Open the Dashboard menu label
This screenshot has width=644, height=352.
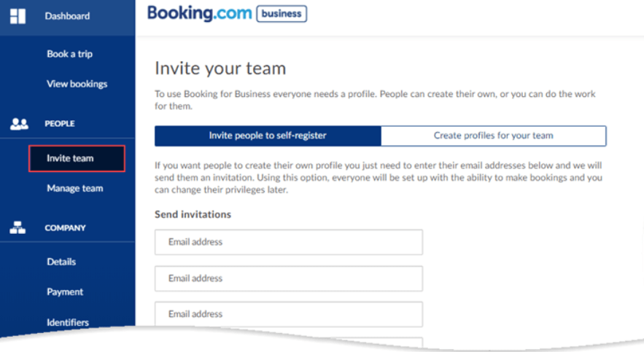(x=67, y=16)
